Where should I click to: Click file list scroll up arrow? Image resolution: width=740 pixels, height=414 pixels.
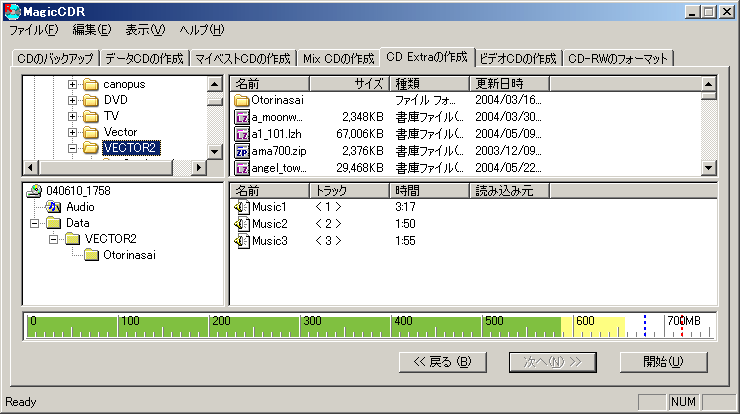[x=708, y=84]
